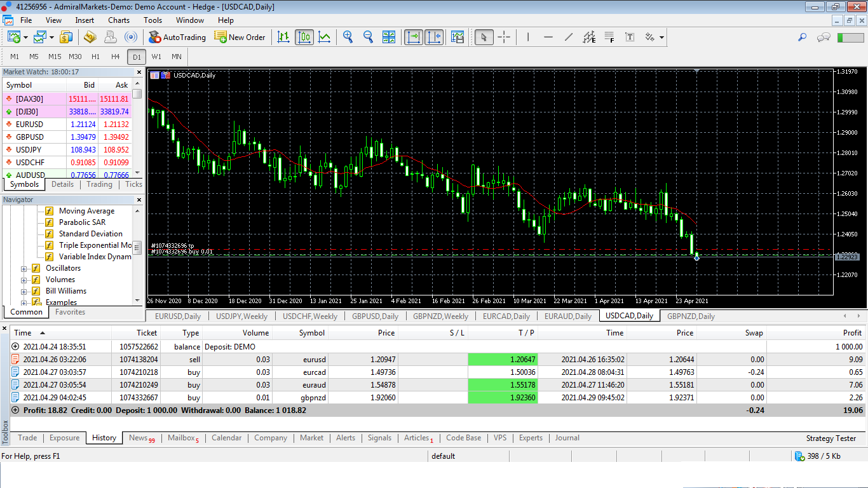This screenshot has width=868, height=488.
Task: Select the D1 timeframe button
Action: 136,57
